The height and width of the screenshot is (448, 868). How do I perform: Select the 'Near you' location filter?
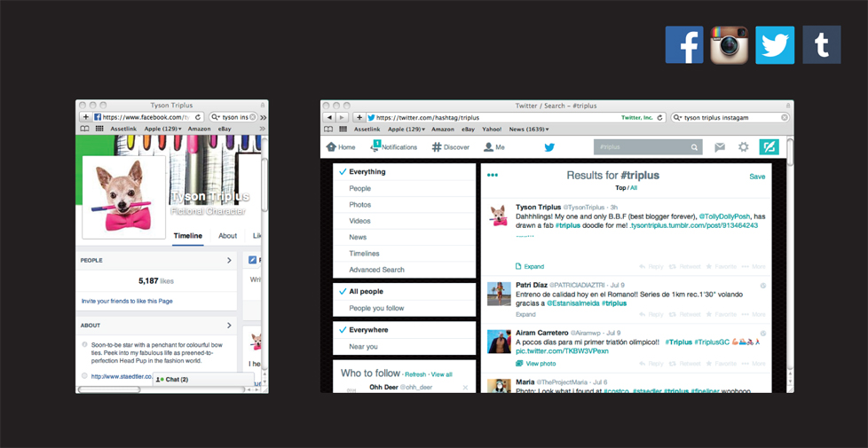point(363,347)
